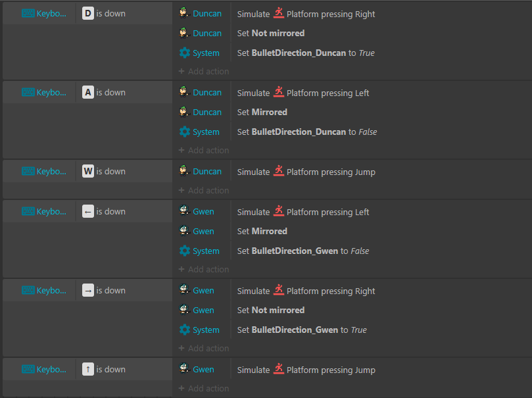Click the System gear icon for BulletDirection_Duncan True
The image size is (532, 398).
[185, 53]
